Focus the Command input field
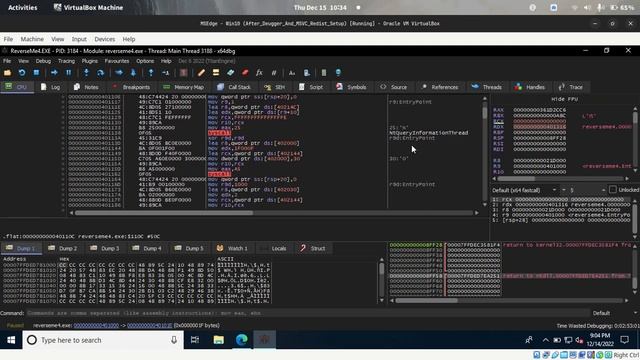 pyautogui.click(x=308, y=313)
